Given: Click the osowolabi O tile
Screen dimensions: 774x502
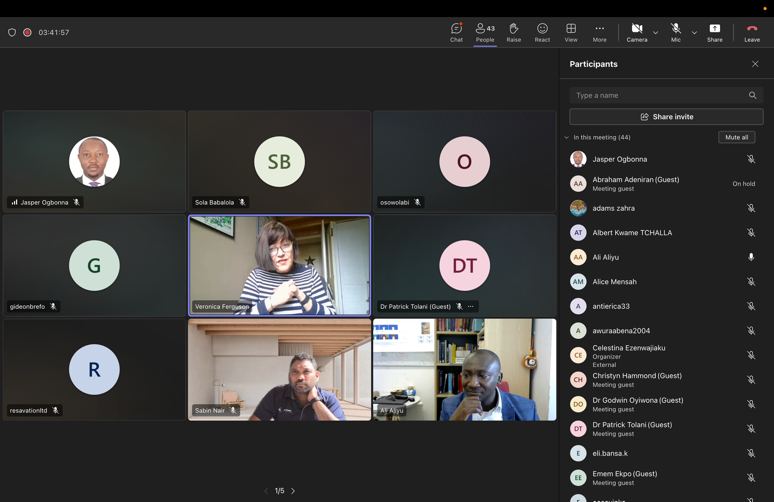Looking at the screenshot, I should (464, 161).
